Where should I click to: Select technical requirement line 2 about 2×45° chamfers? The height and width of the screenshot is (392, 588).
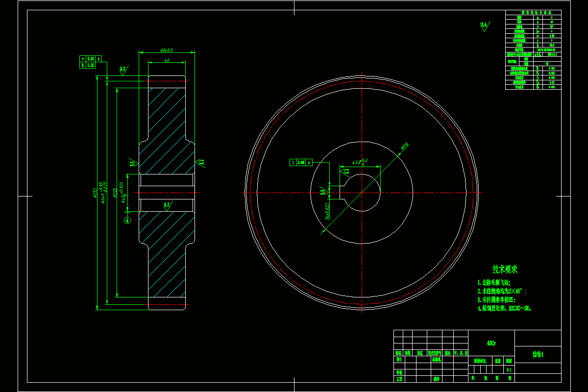(x=502, y=291)
